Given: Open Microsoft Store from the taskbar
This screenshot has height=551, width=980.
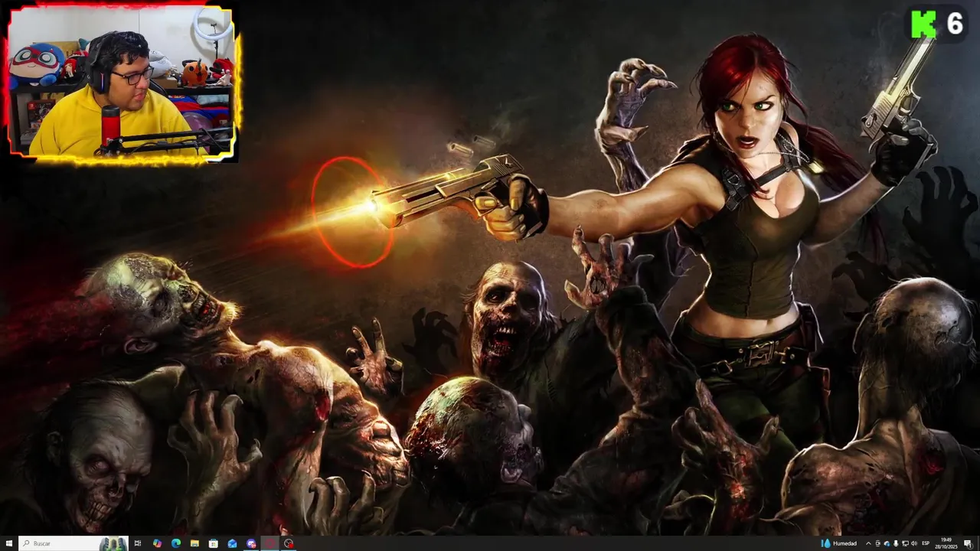Looking at the screenshot, I should click(x=214, y=543).
